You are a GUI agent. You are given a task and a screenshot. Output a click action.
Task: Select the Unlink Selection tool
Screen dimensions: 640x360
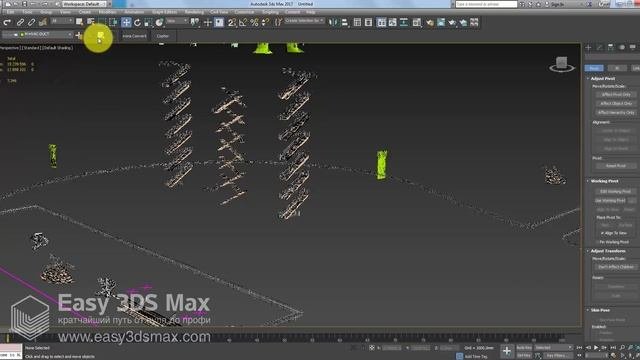(x=31, y=22)
